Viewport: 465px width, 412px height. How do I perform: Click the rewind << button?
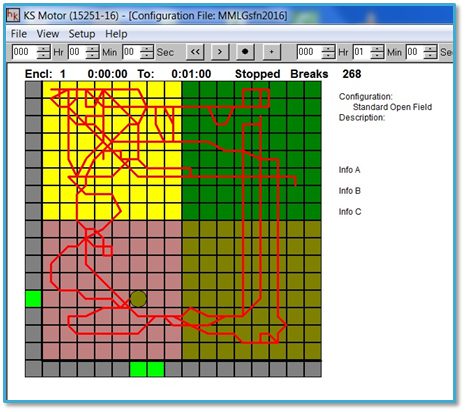[195, 52]
